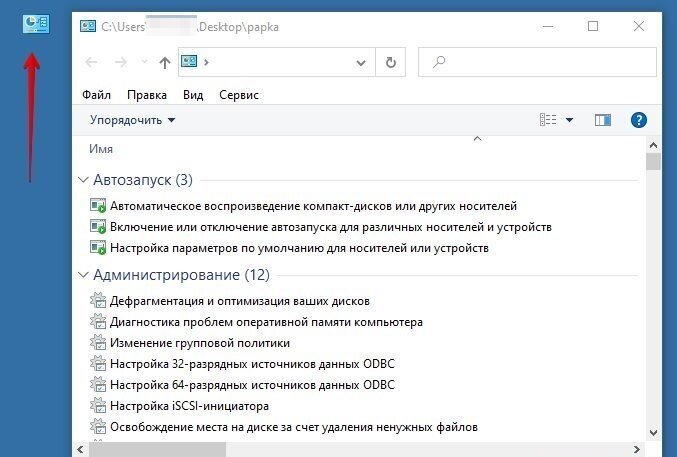Open Диагностика проблем оперативной памяти компьютера

point(266,322)
